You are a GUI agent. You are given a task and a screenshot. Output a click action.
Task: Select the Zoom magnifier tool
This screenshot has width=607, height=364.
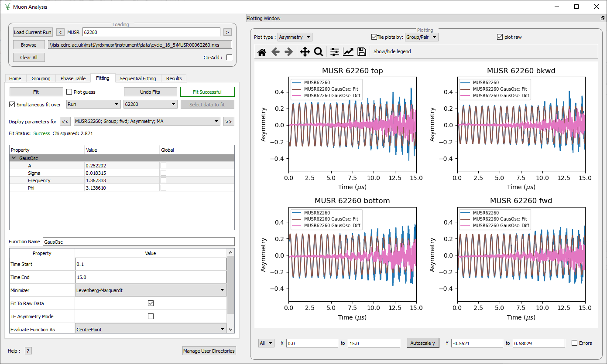pos(319,52)
